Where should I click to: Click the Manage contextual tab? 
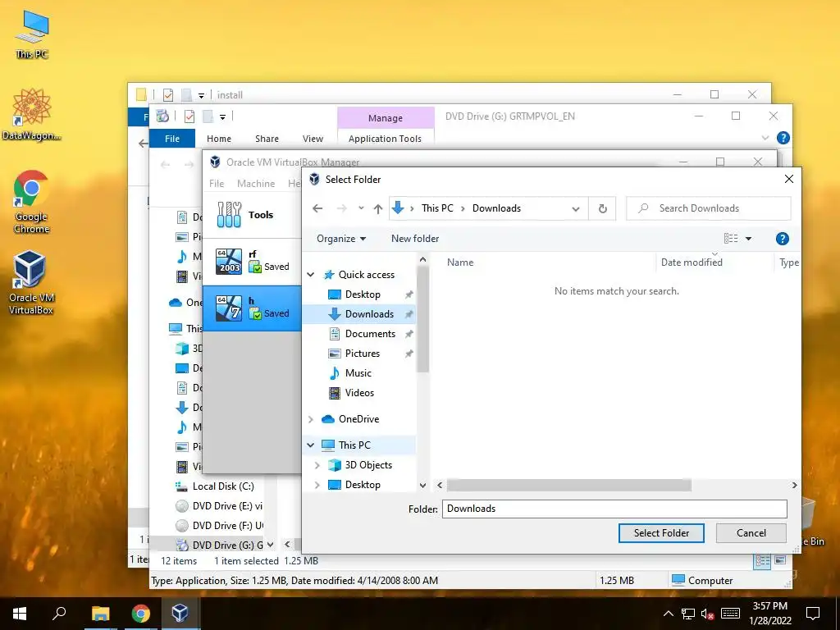pos(386,118)
